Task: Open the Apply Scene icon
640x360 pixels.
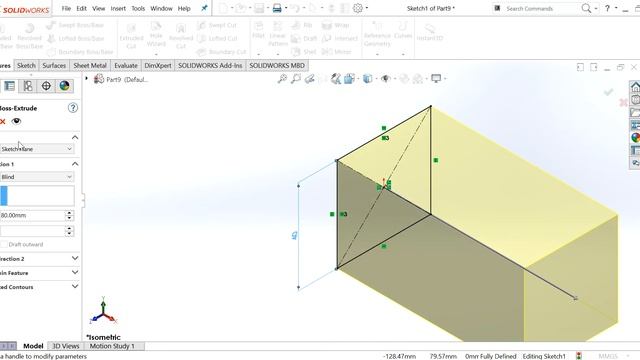Action: [x=418, y=79]
